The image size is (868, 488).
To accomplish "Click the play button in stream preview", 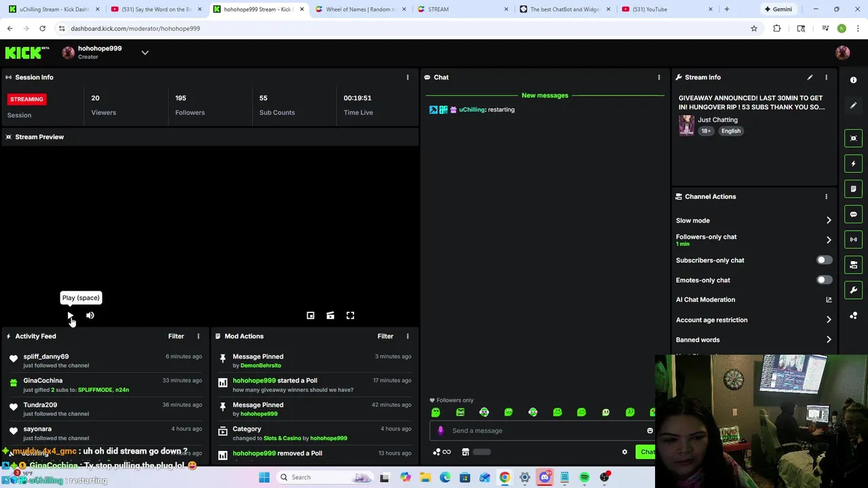I will [x=71, y=316].
